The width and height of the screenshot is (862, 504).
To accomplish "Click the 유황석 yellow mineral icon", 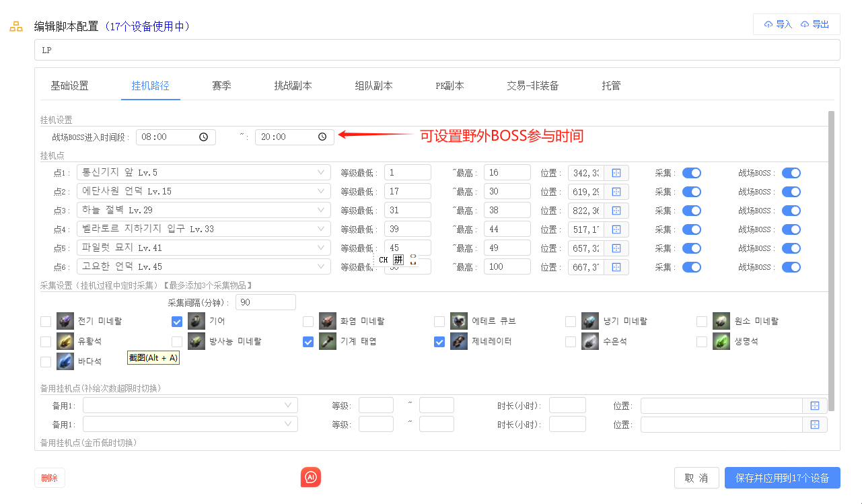I will [65, 342].
